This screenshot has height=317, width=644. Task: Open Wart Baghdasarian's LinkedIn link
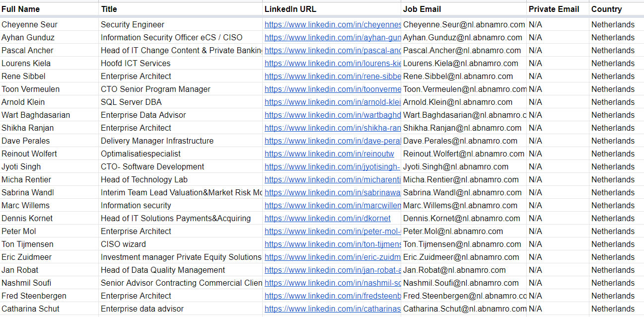click(x=333, y=115)
